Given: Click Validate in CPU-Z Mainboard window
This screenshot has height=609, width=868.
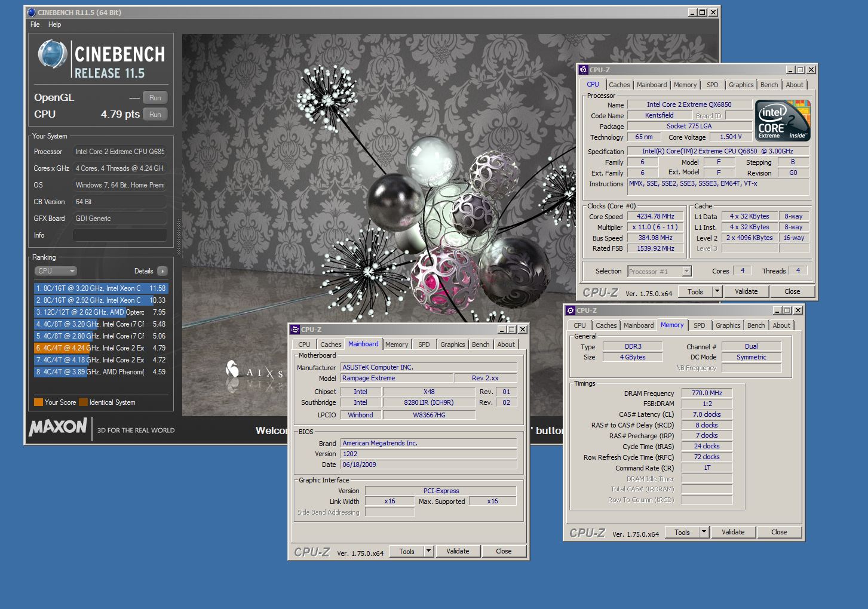Looking at the screenshot, I should tap(458, 551).
